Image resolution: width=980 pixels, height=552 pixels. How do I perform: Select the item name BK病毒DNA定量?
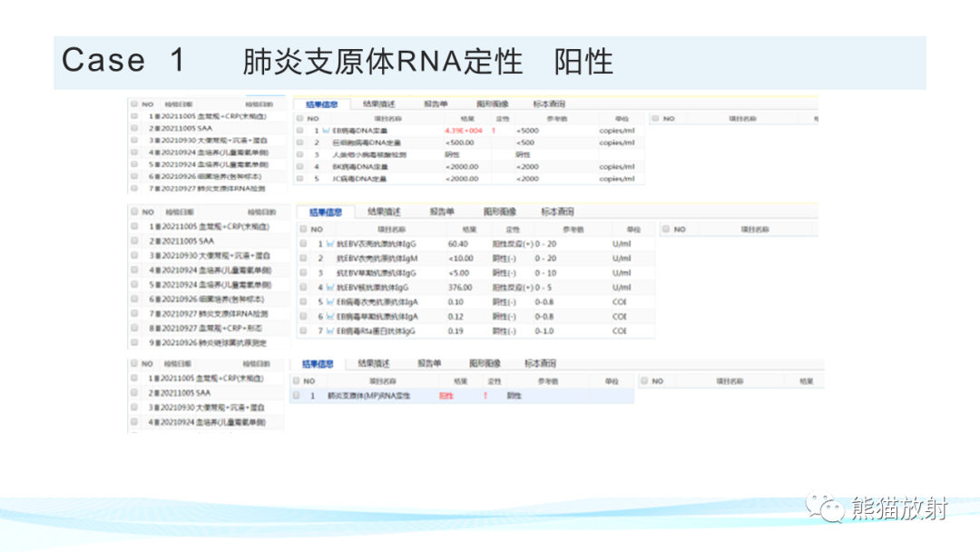click(360, 167)
